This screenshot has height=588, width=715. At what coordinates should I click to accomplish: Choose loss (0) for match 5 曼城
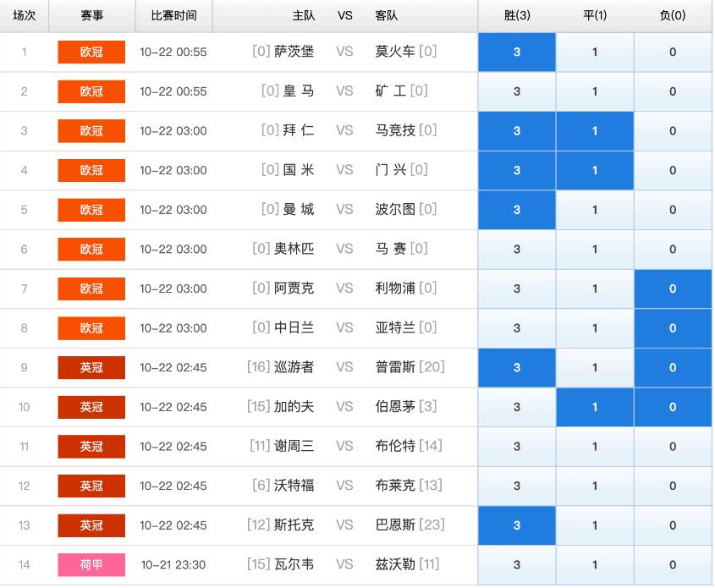[x=673, y=210]
